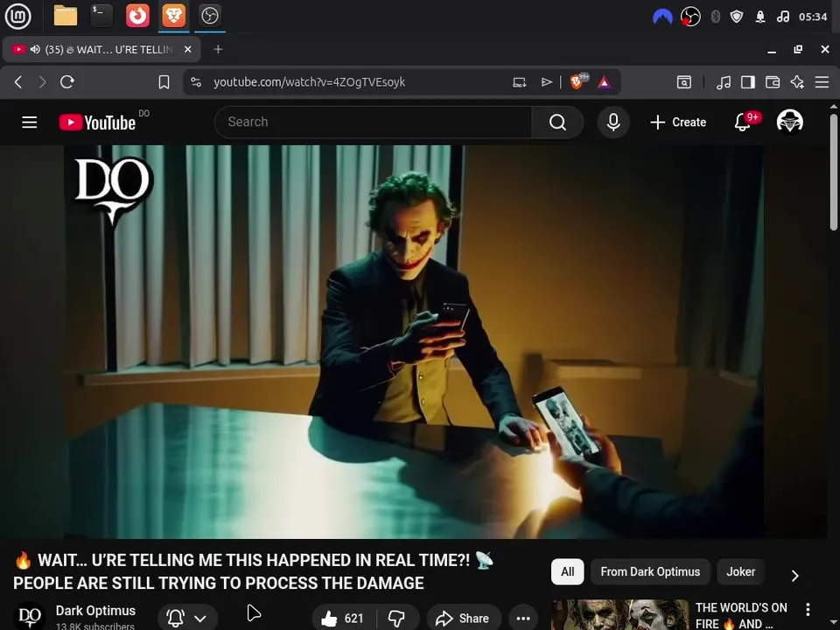Open the account avatar menu

[x=789, y=122]
